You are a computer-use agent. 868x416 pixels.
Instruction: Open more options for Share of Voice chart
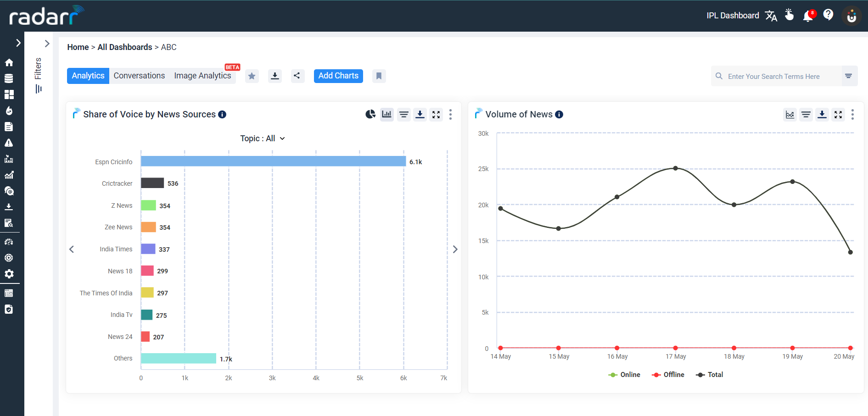pyautogui.click(x=450, y=114)
